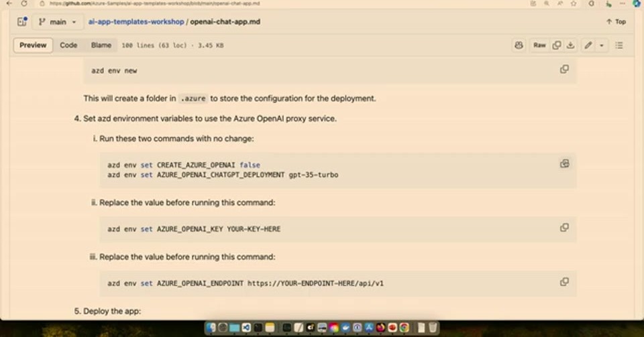
Task: Copy the azd env new command
Action: (564, 69)
